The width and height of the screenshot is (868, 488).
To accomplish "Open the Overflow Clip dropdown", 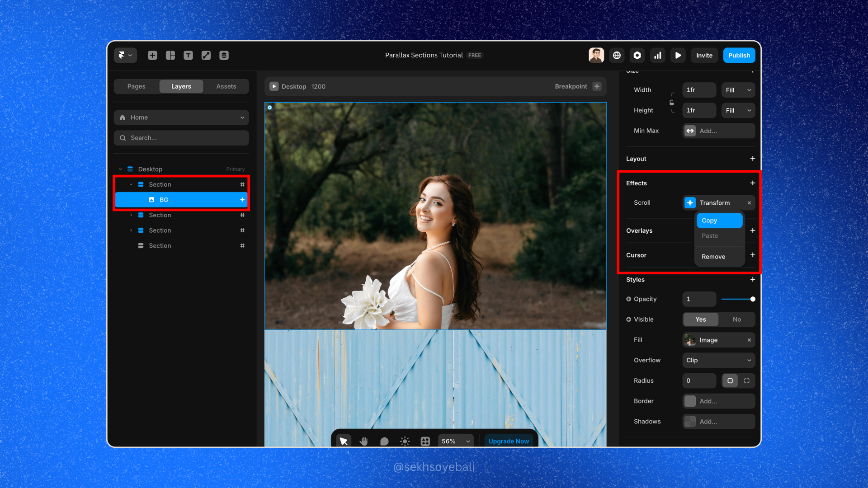I will tap(718, 360).
